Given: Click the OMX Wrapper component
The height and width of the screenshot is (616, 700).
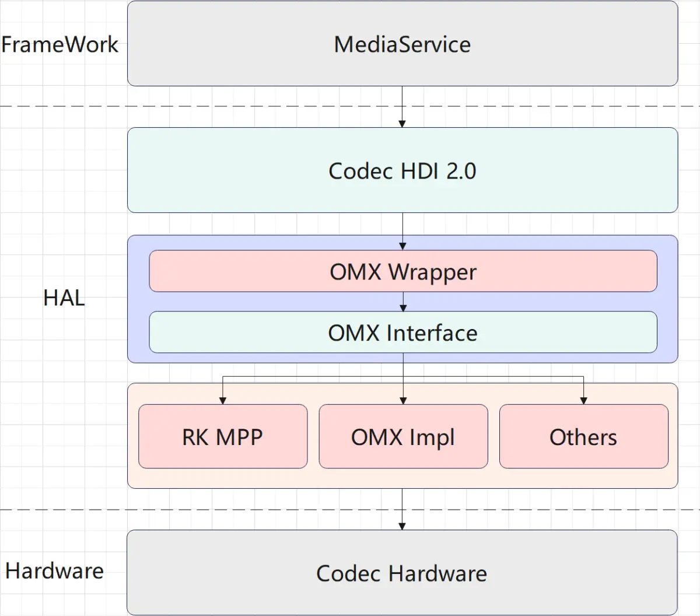Looking at the screenshot, I should [x=402, y=271].
